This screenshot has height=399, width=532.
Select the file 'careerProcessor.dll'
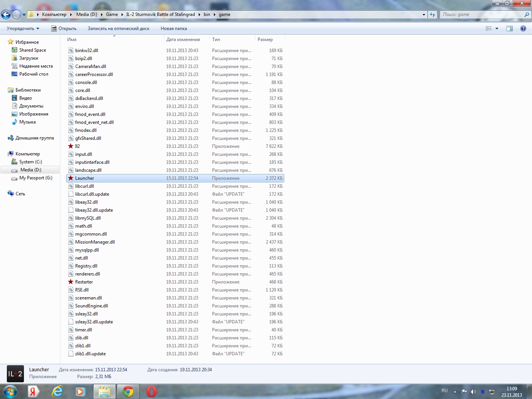pyautogui.click(x=94, y=74)
